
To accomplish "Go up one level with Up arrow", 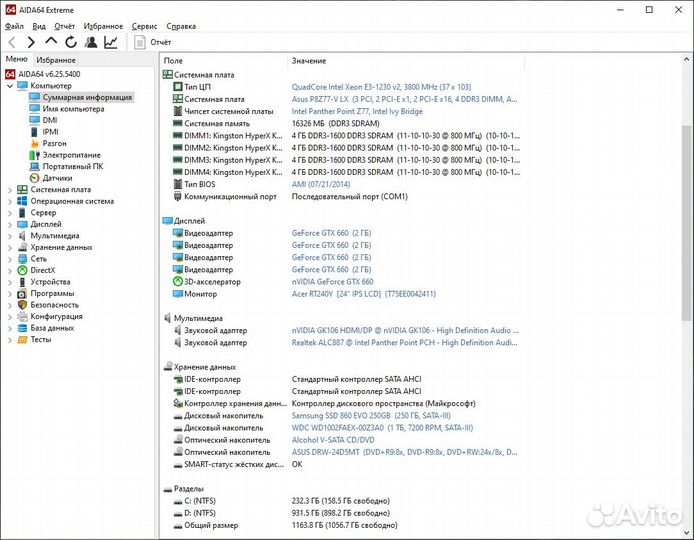I will click(x=51, y=42).
